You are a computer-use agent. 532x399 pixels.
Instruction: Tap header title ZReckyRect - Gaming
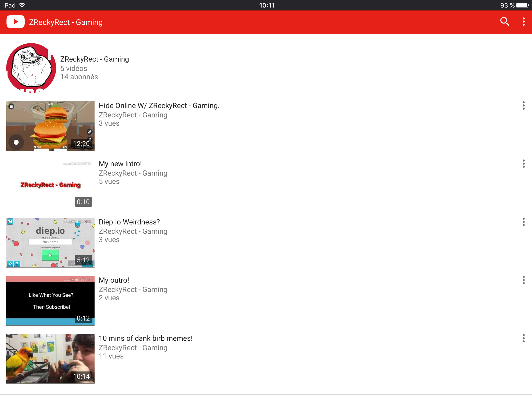coord(66,22)
